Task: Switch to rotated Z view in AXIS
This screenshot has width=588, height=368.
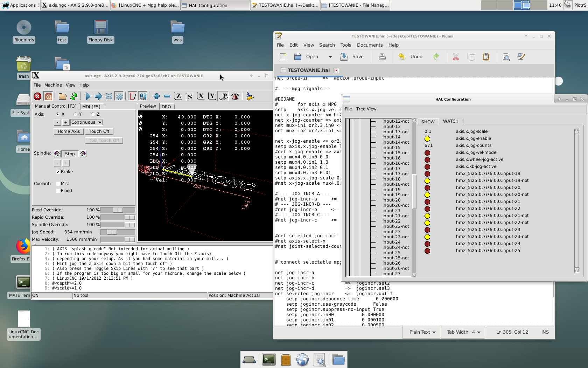Action: [189, 96]
